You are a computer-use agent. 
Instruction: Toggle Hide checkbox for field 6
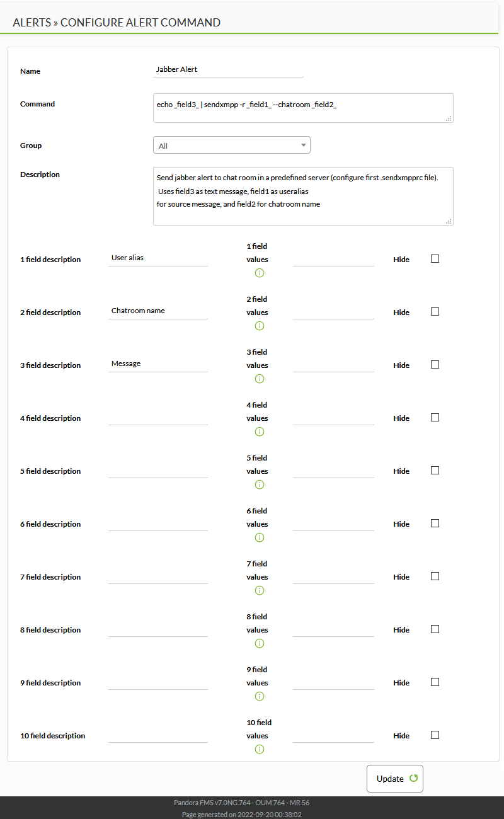pyautogui.click(x=435, y=523)
